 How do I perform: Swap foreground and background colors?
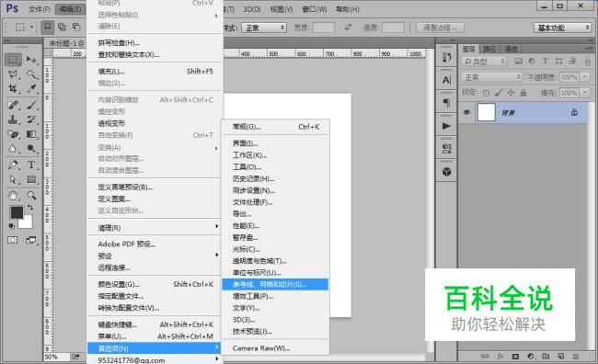point(30,208)
